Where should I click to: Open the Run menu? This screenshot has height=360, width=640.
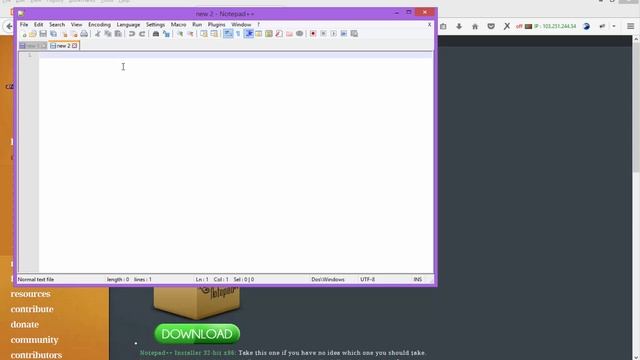(x=197, y=24)
